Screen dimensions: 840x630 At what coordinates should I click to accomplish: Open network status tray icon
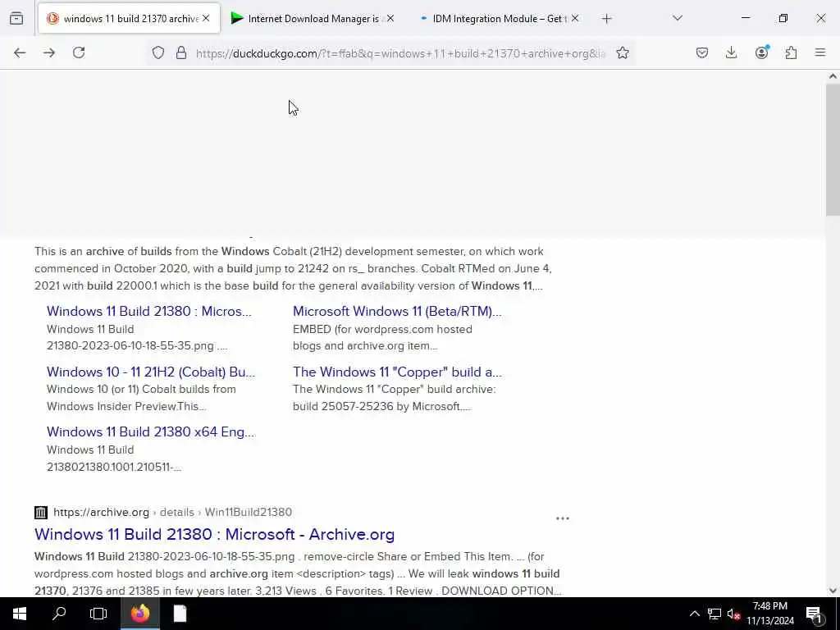click(x=714, y=614)
